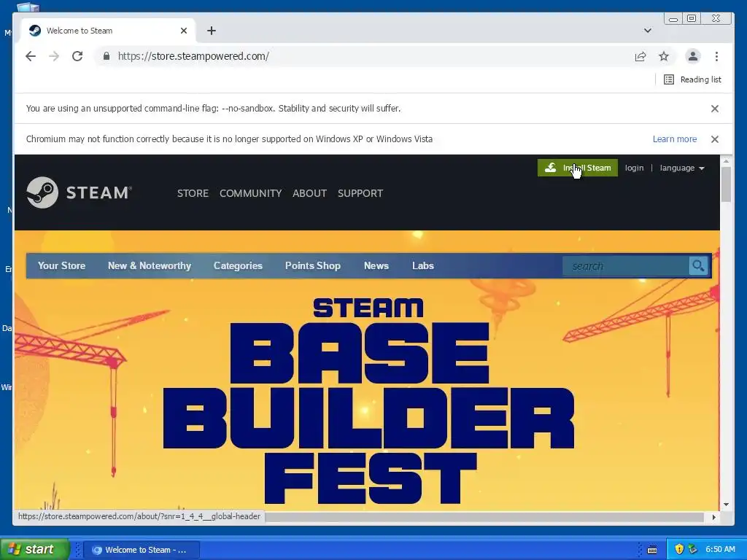Open the Reading list panel
This screenshot has height=560, width=747.
[693, 79]
